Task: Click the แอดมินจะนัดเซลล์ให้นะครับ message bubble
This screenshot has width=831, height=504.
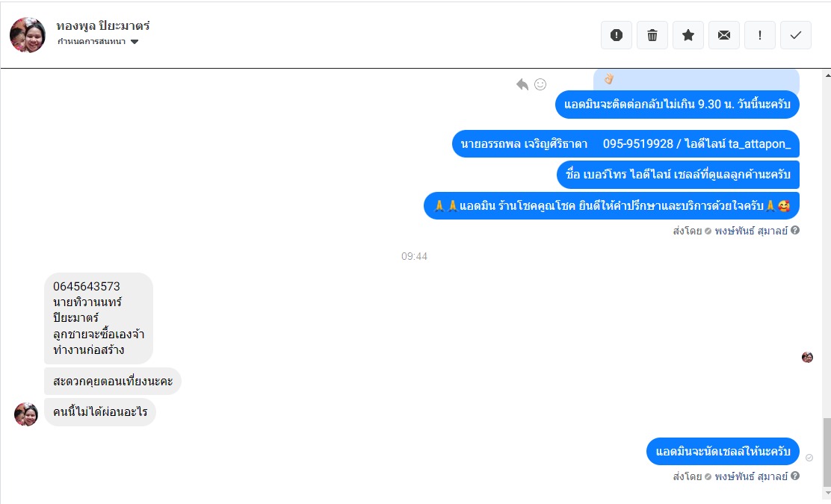Action: (723, 452)
